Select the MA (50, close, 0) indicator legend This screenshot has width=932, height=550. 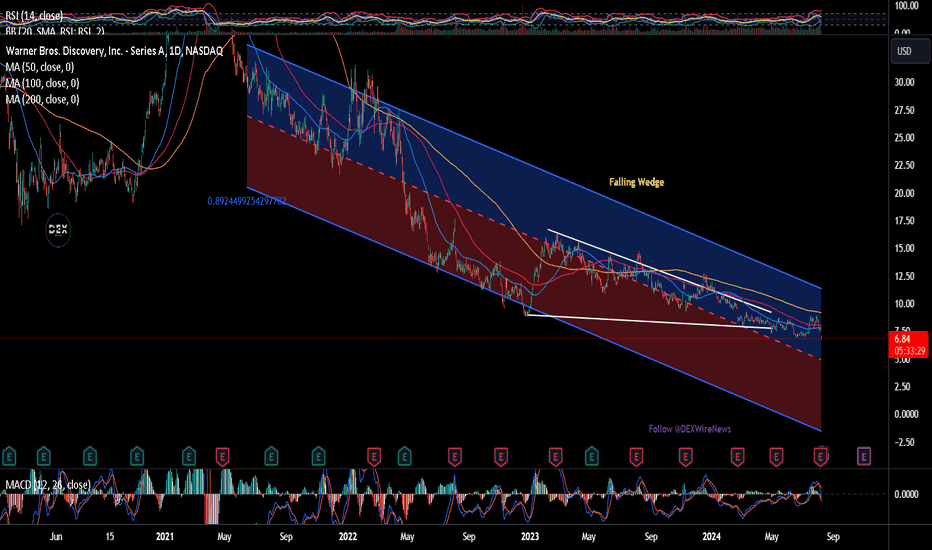tap(40, 67)
